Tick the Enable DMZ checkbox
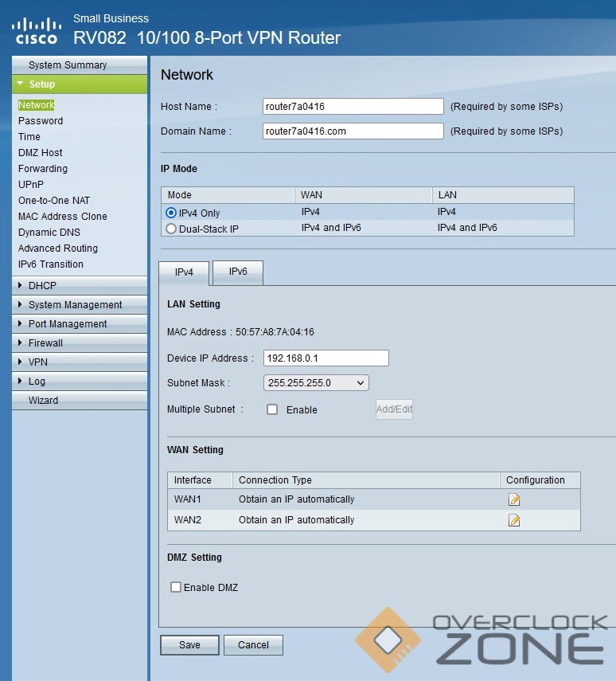Screen dimensions: 616x681 (176, 587)
